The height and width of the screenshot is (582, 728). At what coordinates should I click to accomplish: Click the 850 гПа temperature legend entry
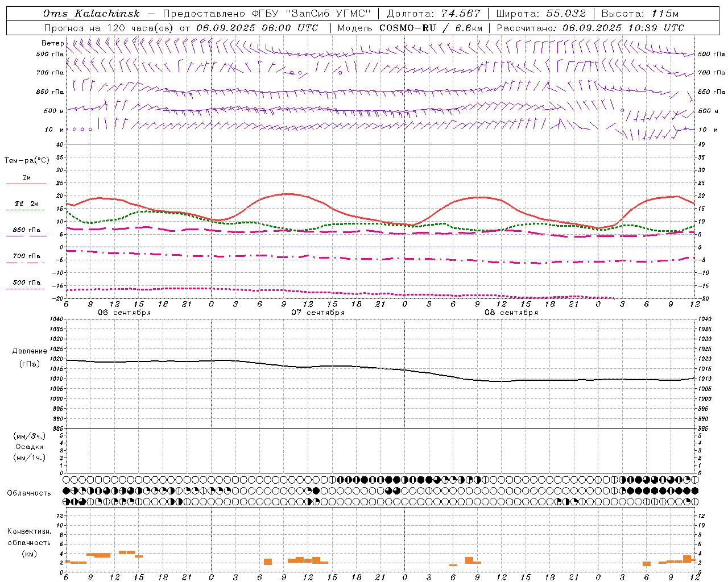(27, 230)
